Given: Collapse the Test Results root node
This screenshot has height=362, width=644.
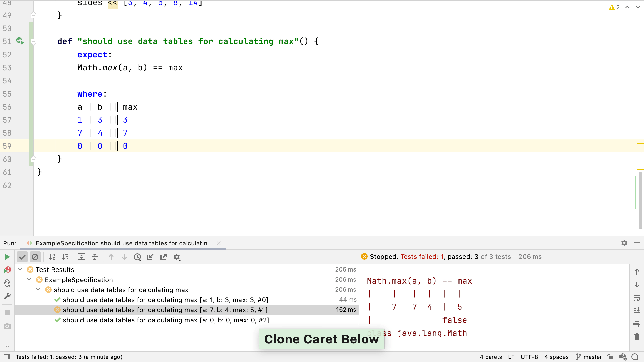Looking at the screenshot, I should point(20,269).
